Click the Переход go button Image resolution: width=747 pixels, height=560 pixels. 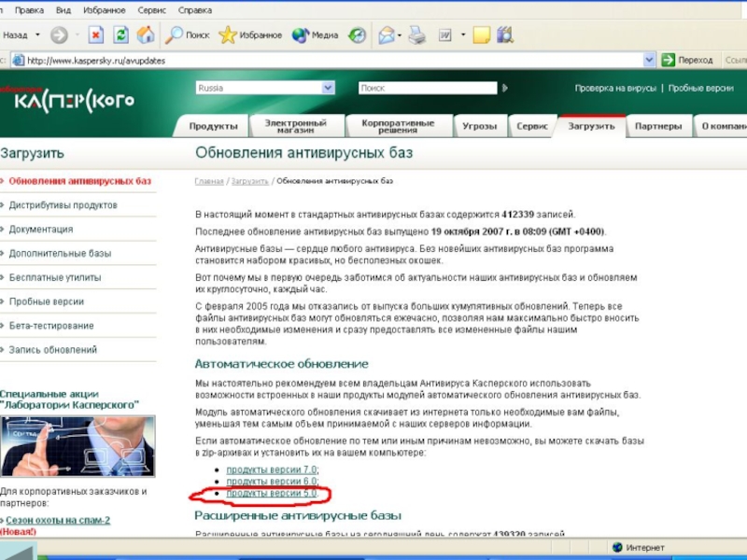[x=687, y=60]
